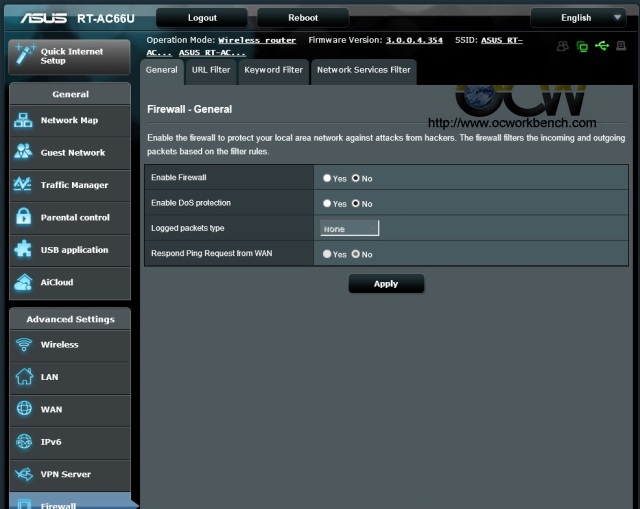
Task: Open the Guest Network people icon
Action: [x=23, y=151]
